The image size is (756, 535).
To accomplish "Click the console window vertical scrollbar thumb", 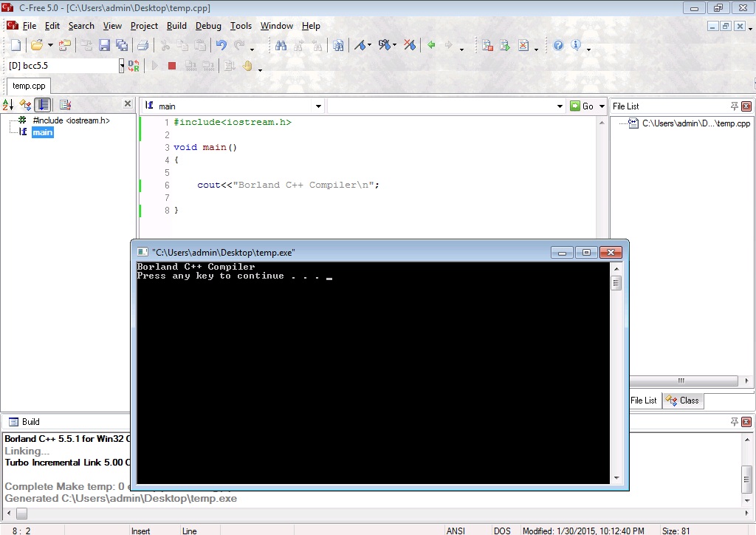I will pos(616,283).
